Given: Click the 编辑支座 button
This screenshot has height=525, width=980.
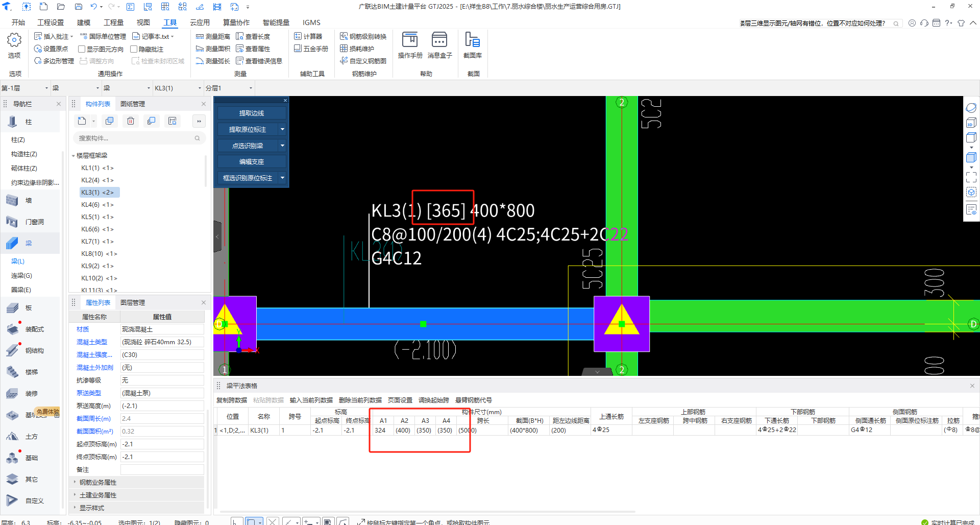Looking at the screenshot, I should pyautogui.click(x=252, y=161).
